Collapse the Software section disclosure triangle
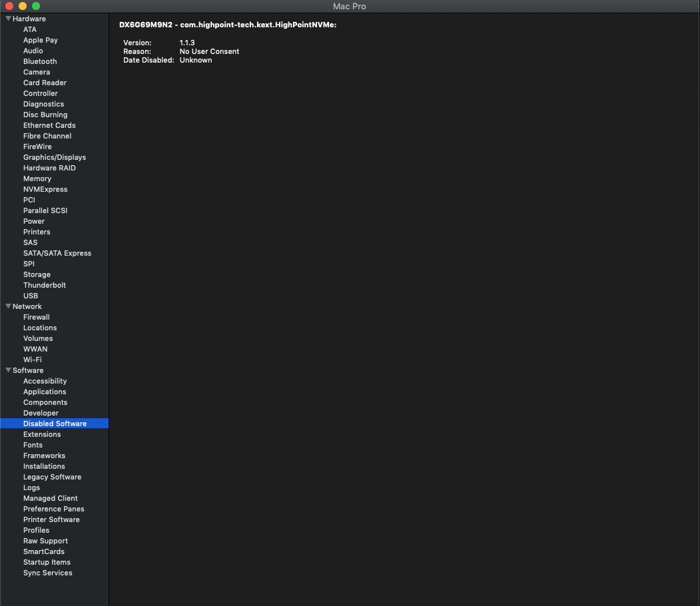This screenshot has width=700, height=606. click(x=8, y=370)
